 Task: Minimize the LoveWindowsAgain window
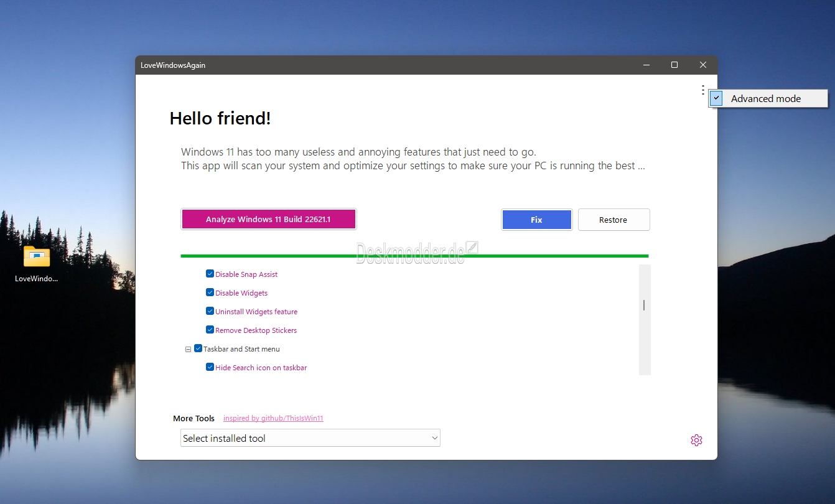pyautogui.click(x=646, y=65)
